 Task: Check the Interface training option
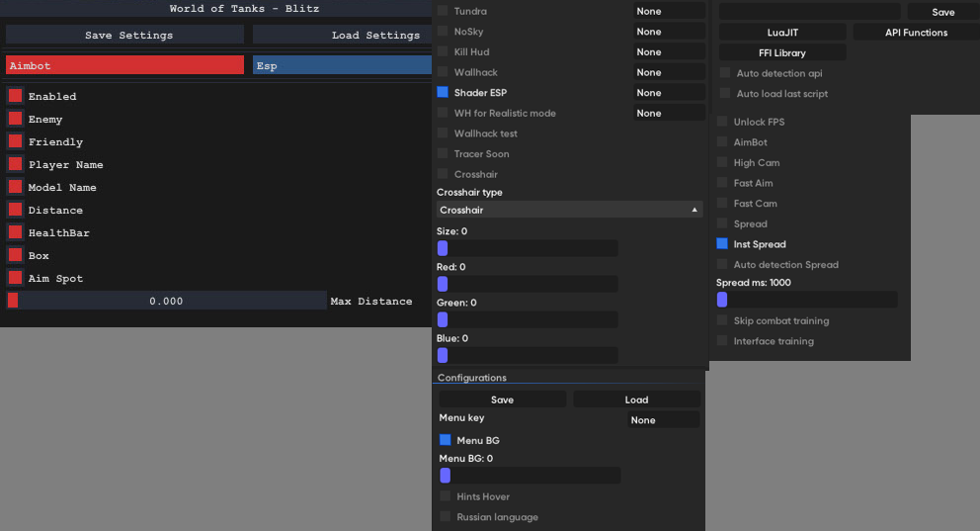point(722,341)
